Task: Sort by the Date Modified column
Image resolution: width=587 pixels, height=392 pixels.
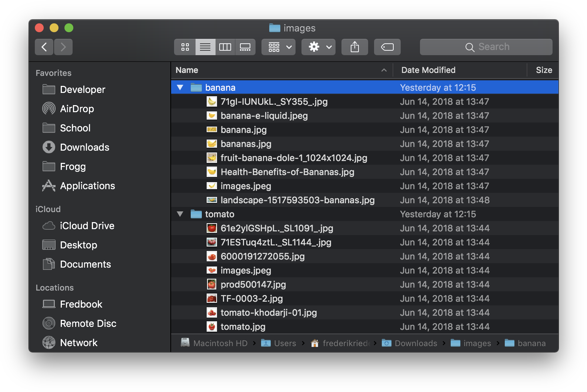Action: tap(428, 70)
